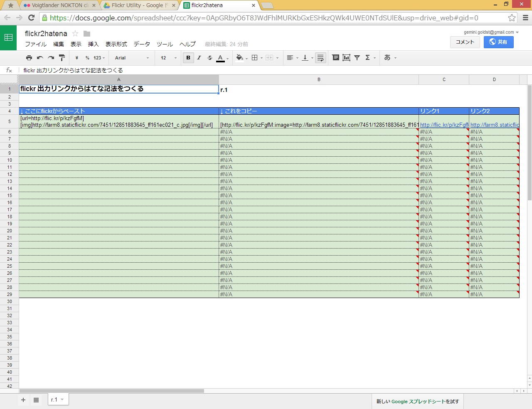Switch to the Voigtlander NOKTON browser tab
Viewport: 532px width, 409px height.
(60, 5)
